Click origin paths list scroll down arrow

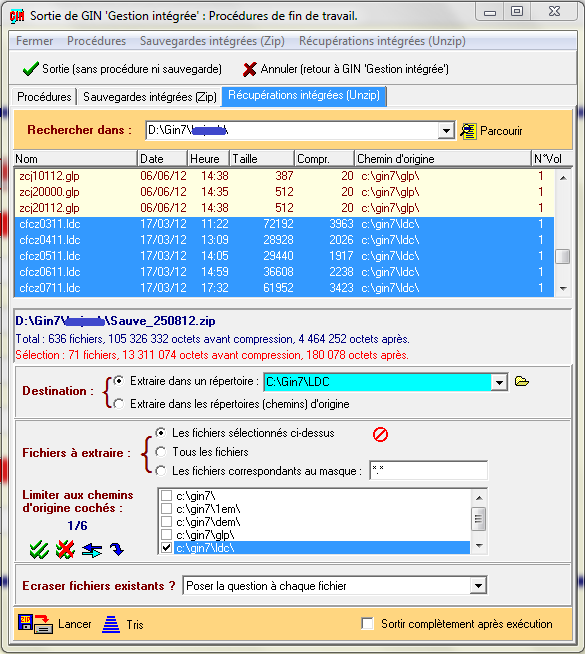click(x=479, y=546)
